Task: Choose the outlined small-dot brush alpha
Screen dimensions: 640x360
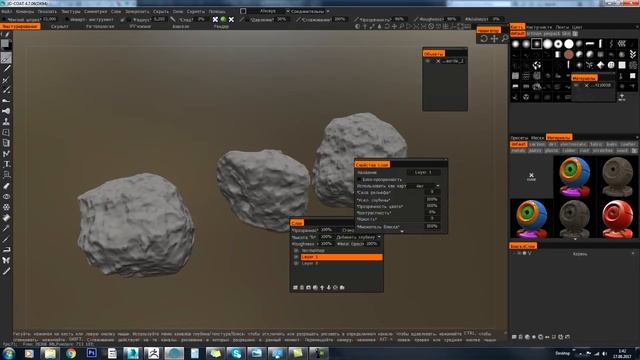Action: 537,44
